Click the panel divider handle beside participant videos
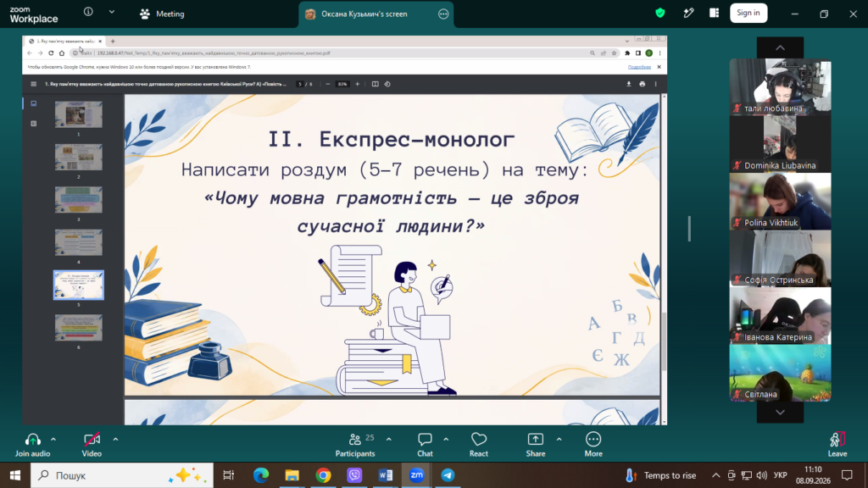This screenshot has width=868, height=488. point(689,229)
